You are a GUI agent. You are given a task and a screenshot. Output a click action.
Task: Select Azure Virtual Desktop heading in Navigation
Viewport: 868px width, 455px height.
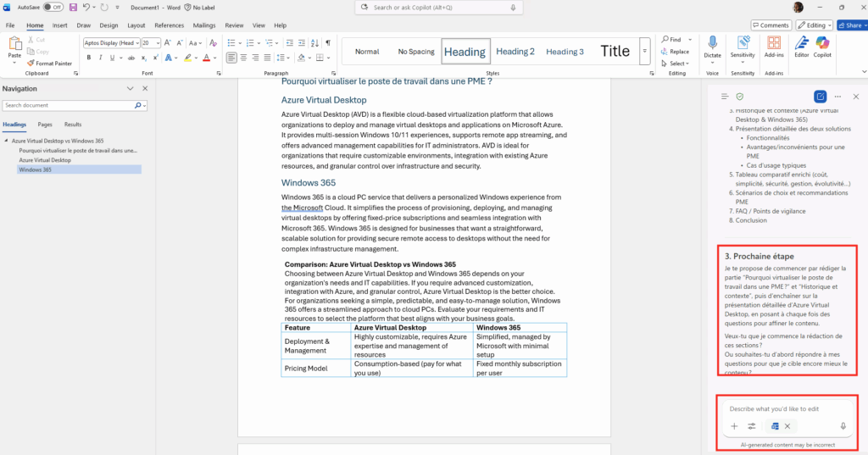pos(45,160)
